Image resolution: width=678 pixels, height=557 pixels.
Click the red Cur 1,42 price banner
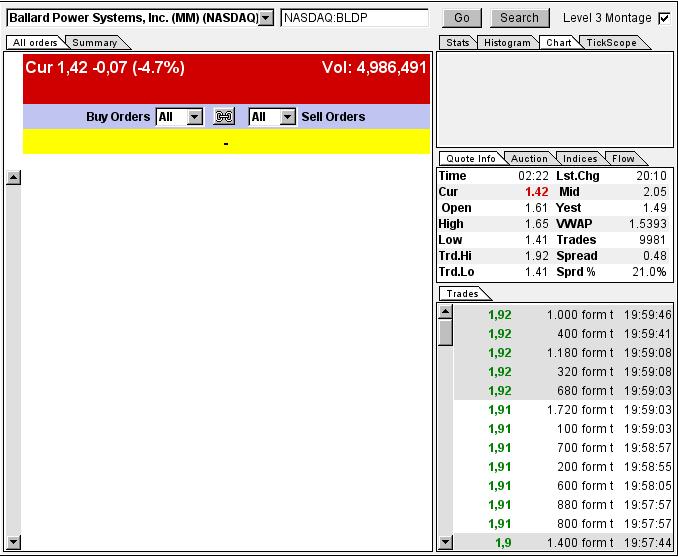227,79
